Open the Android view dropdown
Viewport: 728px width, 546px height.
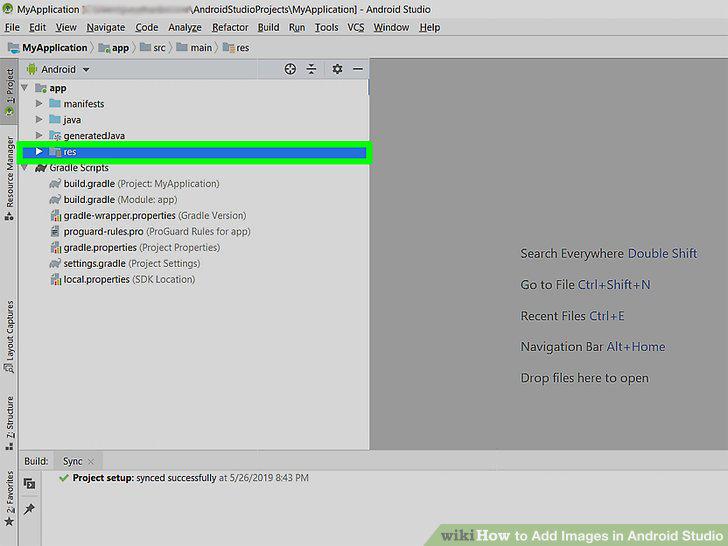coord(58,69)
